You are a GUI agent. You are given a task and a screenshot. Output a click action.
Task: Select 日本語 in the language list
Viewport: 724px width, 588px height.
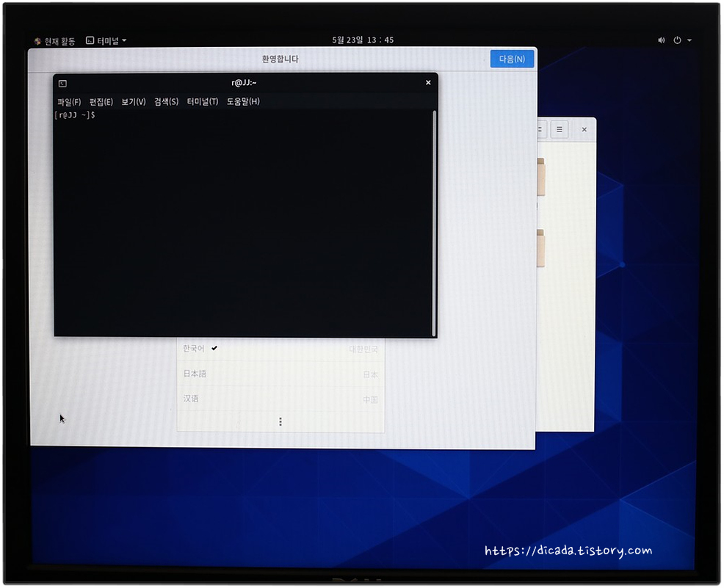click(x=280, y=374)
